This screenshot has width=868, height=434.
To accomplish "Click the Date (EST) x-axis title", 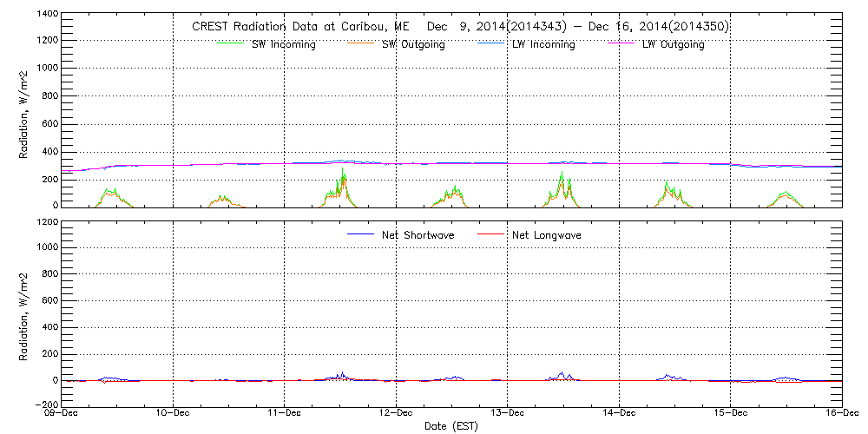I will [452, 426].
